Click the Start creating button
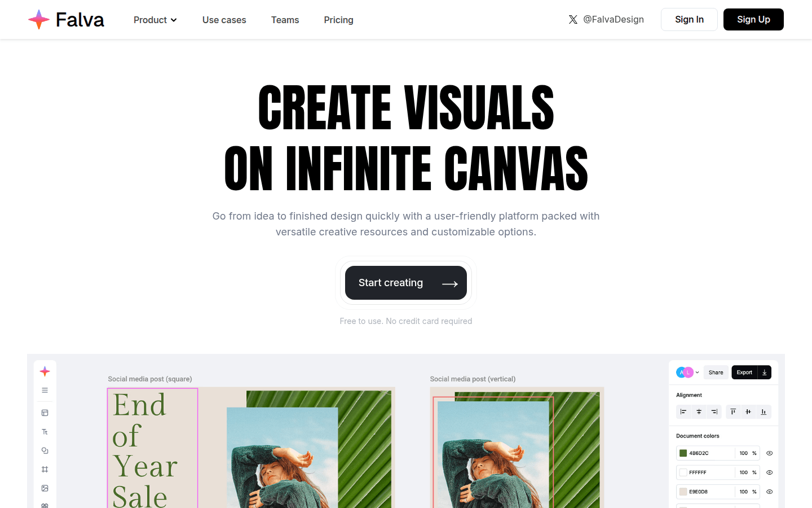812x508 pixels. pos(406,283)
